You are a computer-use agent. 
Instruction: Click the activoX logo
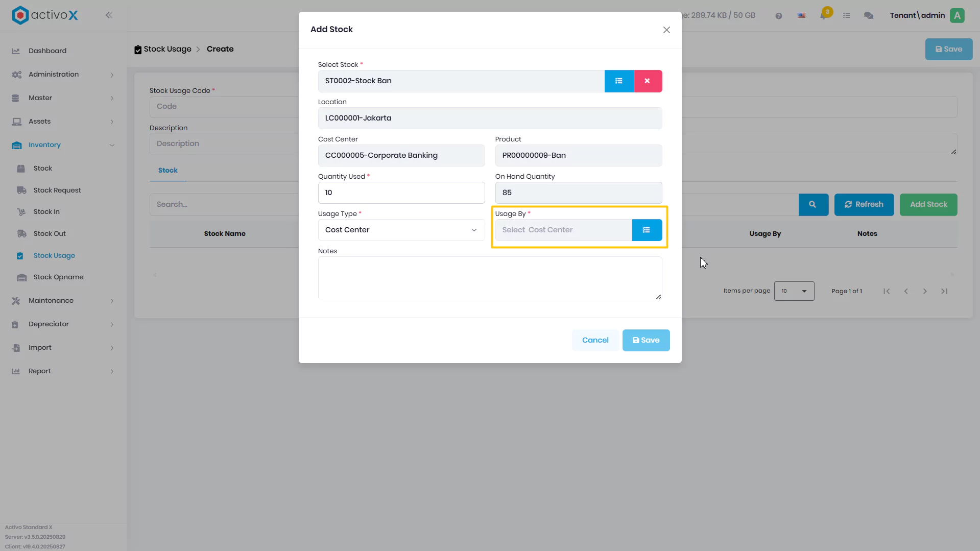pyautogui.click(x=45, y=15)
